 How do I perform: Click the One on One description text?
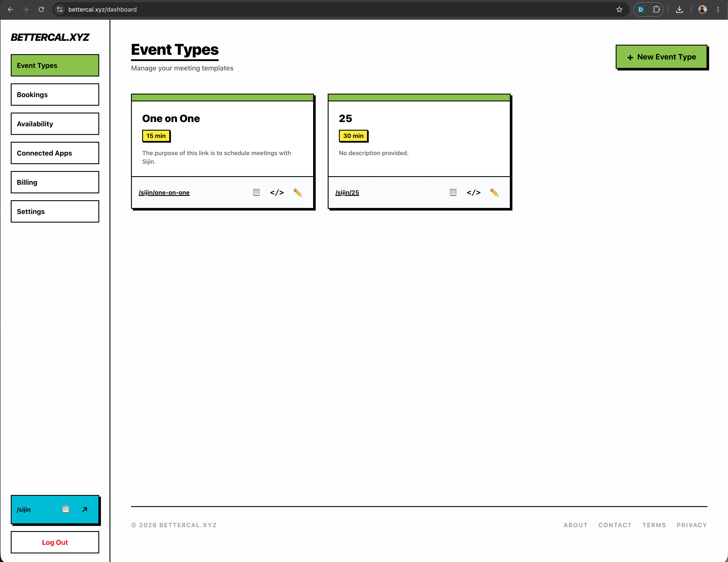pos(216,157)
